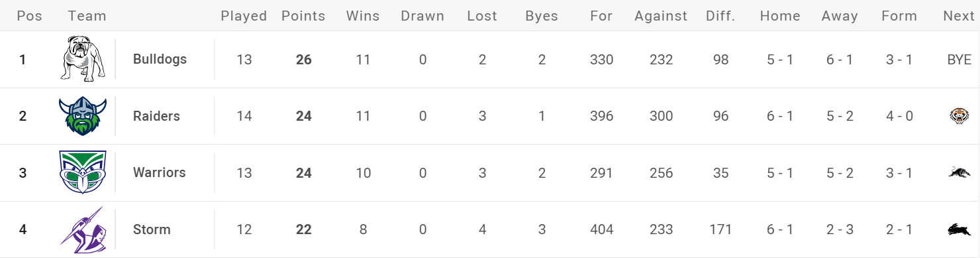980x258 pixels.
Task: Click the Pos column header
Action: tap(29, 16)
